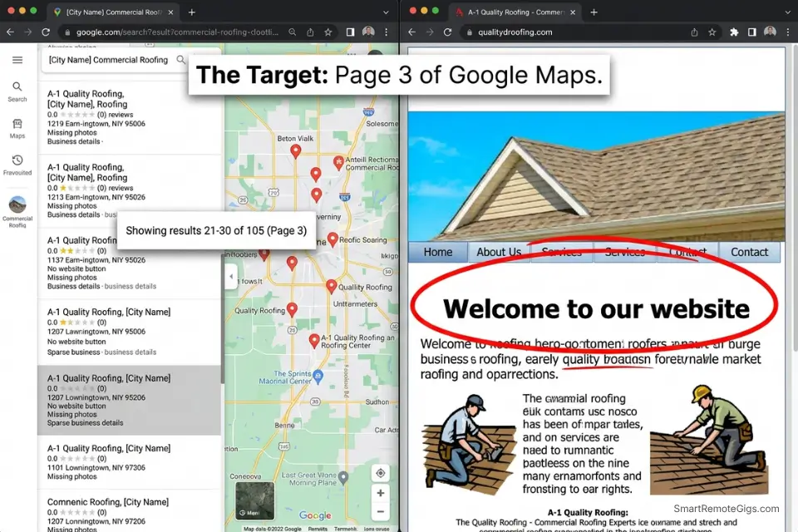Open the Contact link in the site navigation
Viewport: 798px width, 532px height.
pos(749,252)
